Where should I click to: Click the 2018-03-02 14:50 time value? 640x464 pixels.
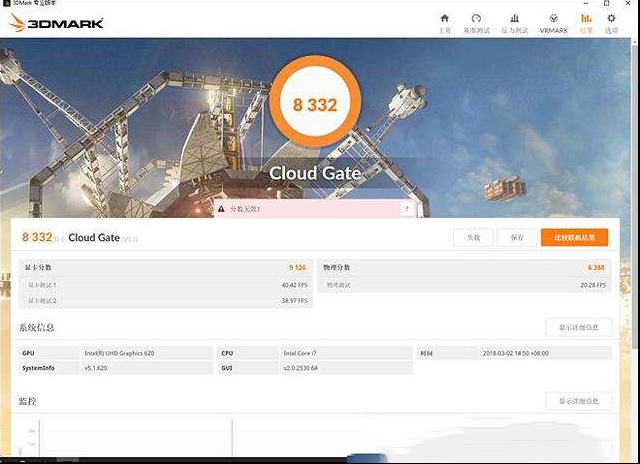[516, 353]
